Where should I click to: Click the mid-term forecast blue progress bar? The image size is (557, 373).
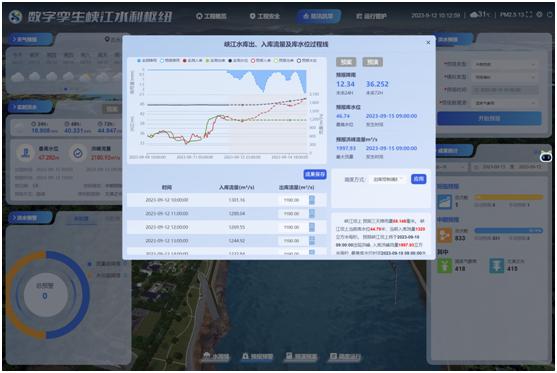pyautogui.click(x=508, y=231)
